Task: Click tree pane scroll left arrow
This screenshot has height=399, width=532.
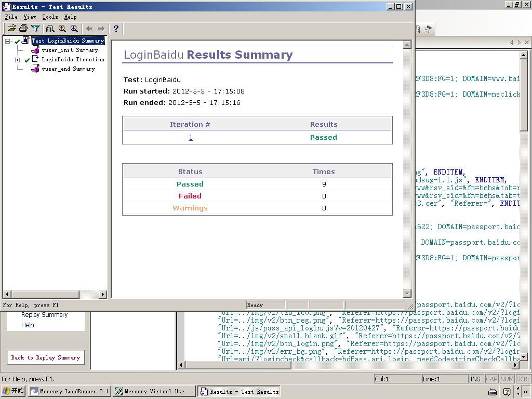Action: click(7, 294)
